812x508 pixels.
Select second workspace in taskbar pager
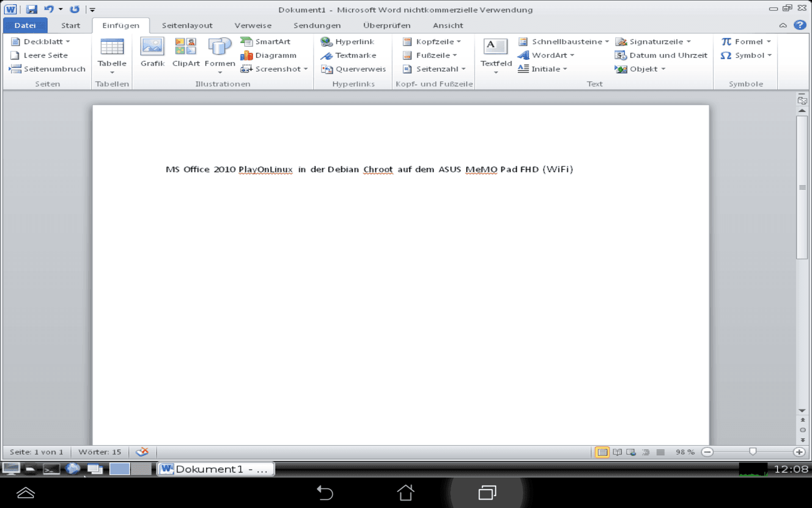tap(141, 469)
